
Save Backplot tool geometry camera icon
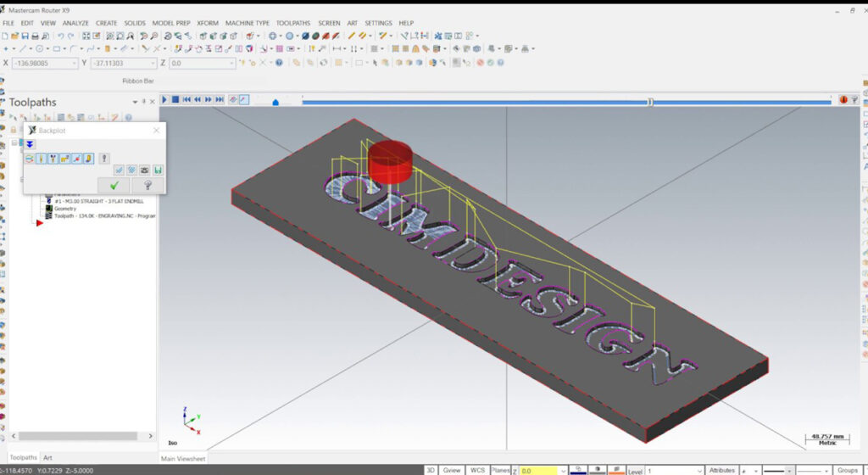(x=144, y=170)
